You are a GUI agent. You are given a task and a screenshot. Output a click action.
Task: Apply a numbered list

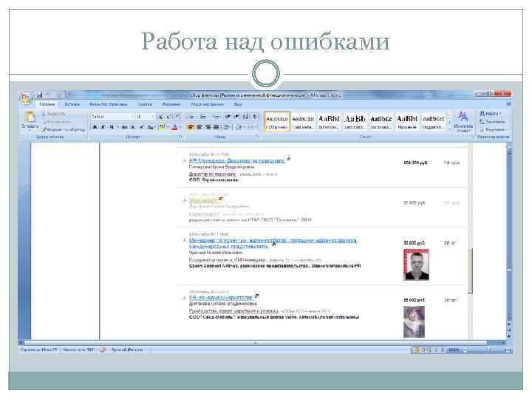203,117
